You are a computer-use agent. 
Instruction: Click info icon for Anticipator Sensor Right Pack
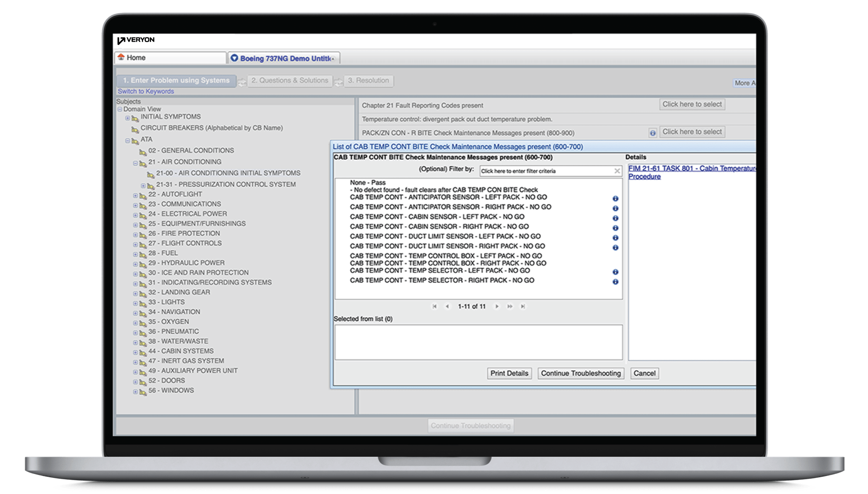point(615,208)
